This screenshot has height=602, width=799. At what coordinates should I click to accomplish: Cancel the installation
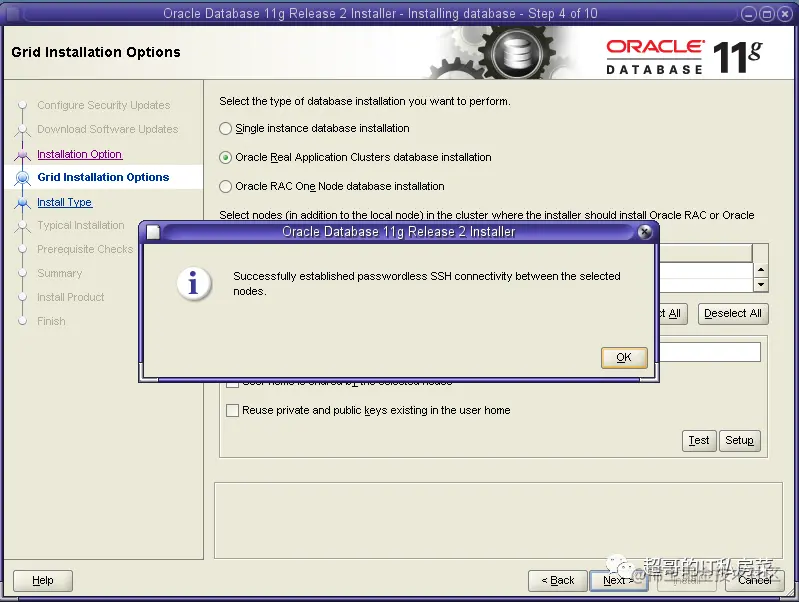[755, 581]
